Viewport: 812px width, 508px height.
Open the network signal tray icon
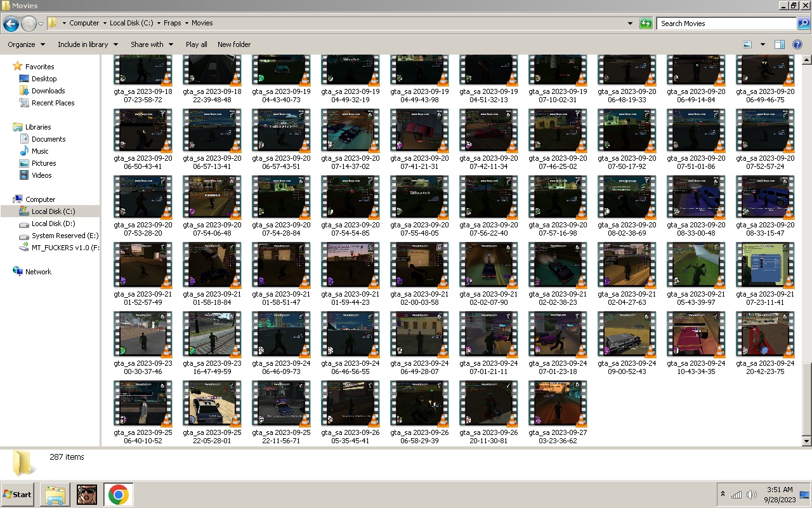737,495
